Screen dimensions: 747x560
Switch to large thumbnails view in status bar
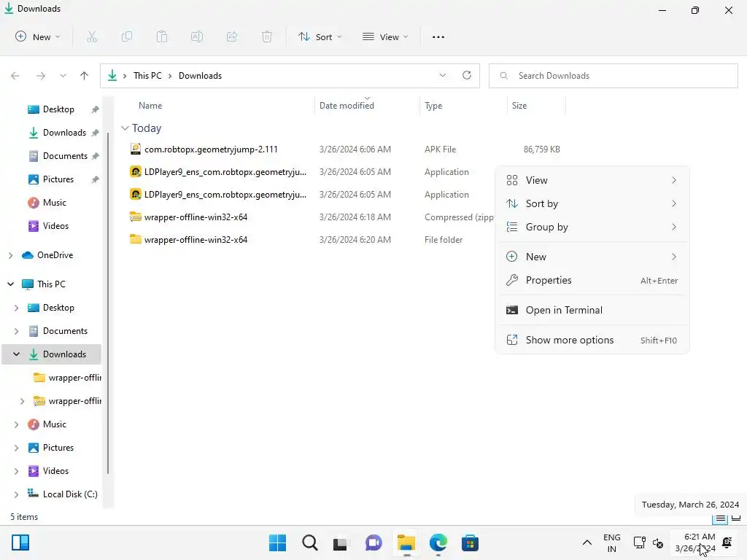pos(736,518)
